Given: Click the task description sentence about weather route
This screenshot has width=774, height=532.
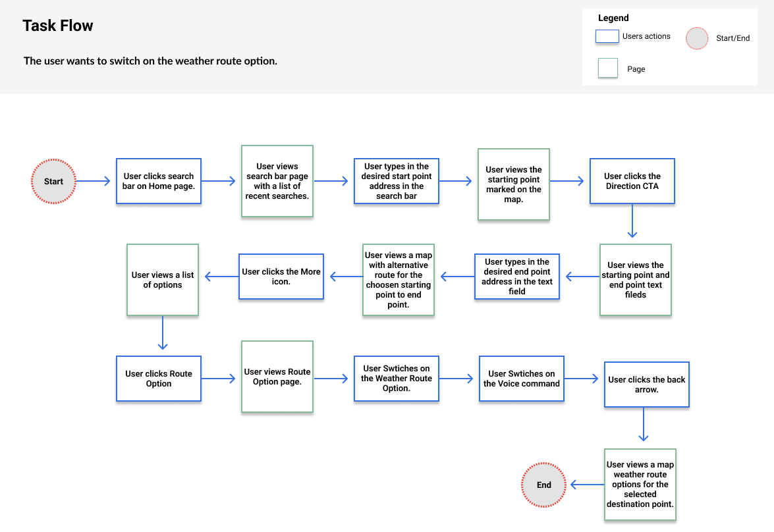Looking at the screenshot, I should [x=151, y=61].
